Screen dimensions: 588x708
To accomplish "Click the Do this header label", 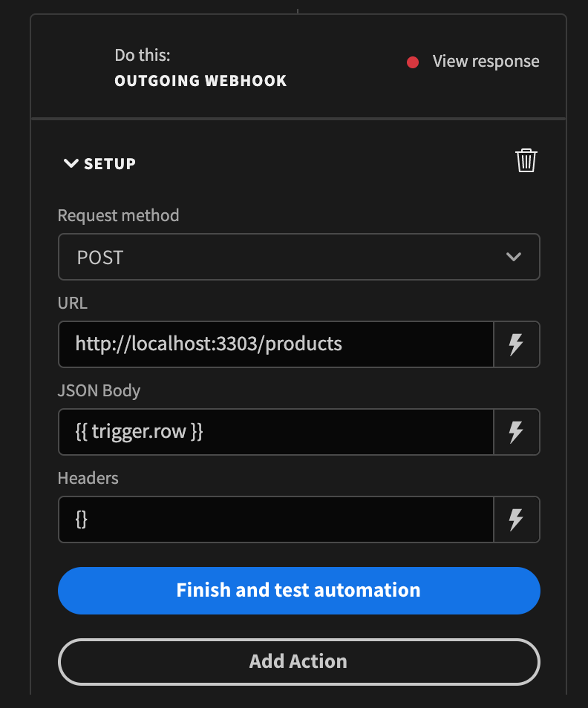I will point(142,54).
